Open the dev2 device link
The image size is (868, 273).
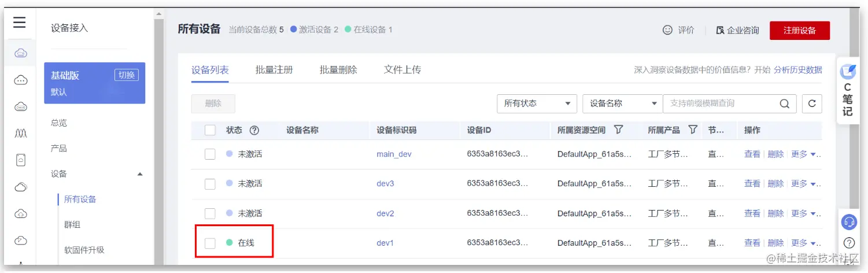(385, 213)
